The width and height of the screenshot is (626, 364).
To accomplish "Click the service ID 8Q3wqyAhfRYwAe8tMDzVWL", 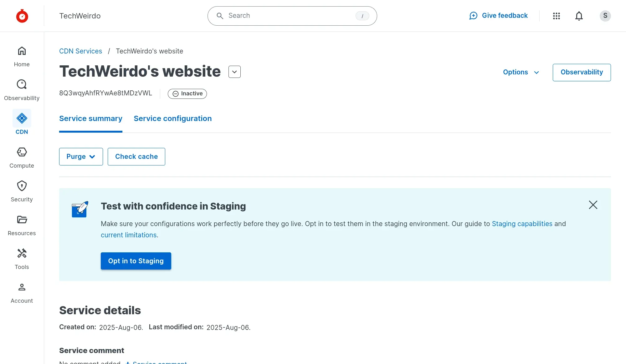I will click(x=105, y=93).
